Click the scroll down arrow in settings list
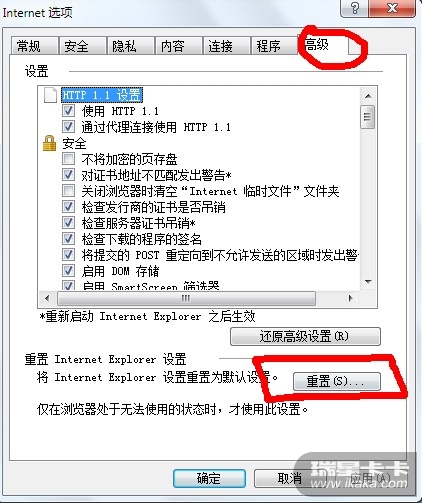The width and height of the screenshot is (422, 503). 368,282
